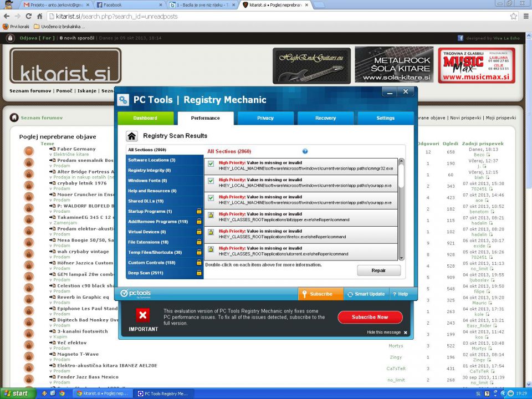The image size is (532, 399).
Task: Select Software Locations (3) category
Action: [x=165, y=160]
